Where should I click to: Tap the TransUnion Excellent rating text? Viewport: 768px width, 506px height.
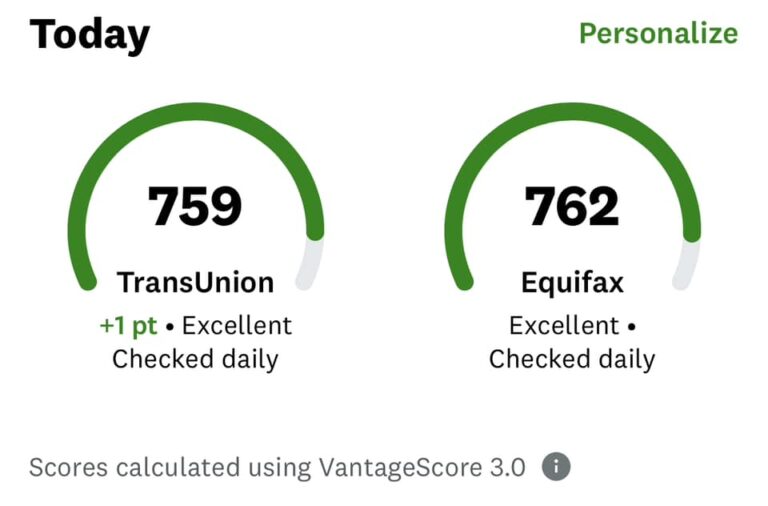click(237, 326)
